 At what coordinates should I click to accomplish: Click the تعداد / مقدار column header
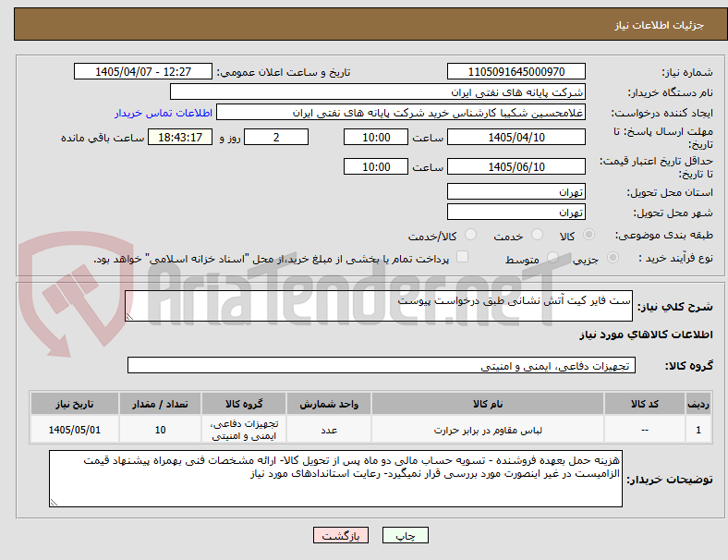pyautogui.click(x=160, y=404)
